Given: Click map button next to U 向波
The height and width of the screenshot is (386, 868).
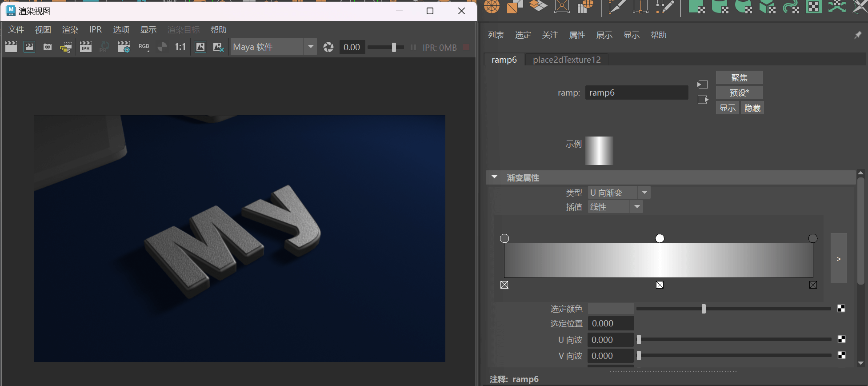Looking at the screenshot, I should (841, 339).
